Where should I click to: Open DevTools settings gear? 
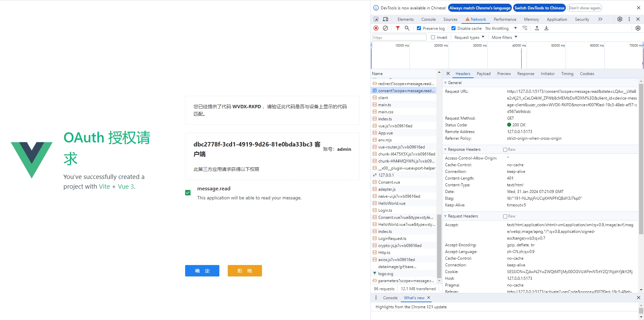[620, 19]
